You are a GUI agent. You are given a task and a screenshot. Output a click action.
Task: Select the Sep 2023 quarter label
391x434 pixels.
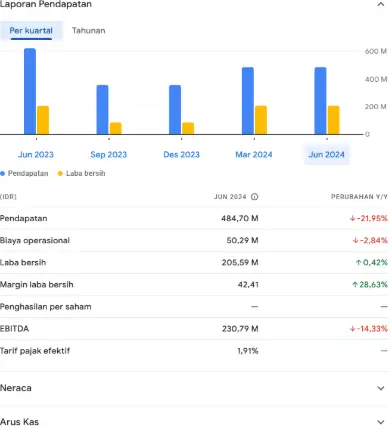coord(109,155)
